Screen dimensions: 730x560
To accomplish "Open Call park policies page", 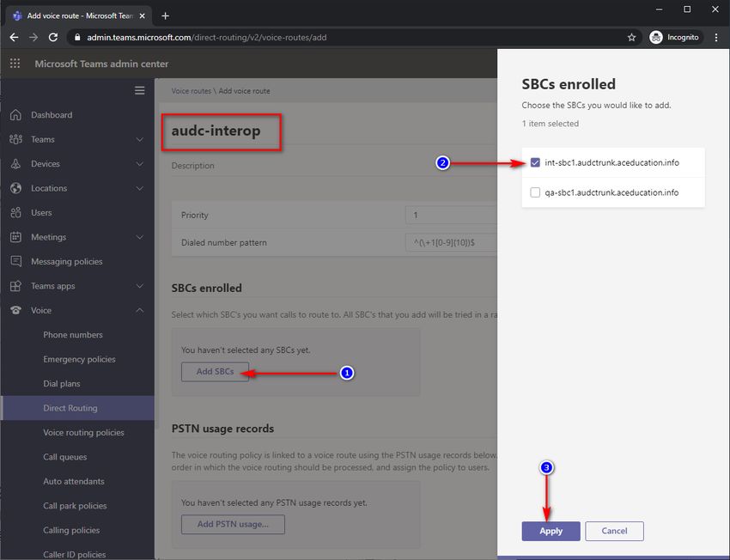I will point(75,506).
